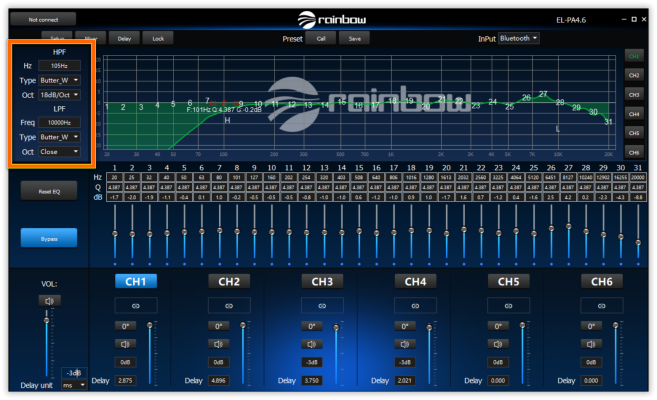657x400 pixels.
Task: Mute CH4 with its speaker icon
Action: coord(404,344)
